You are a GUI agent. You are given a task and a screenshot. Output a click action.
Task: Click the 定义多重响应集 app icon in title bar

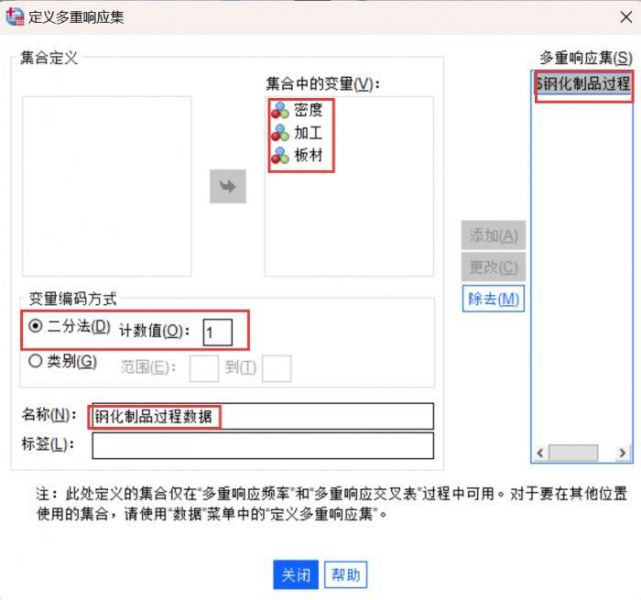pyautogui.click(x=15, y=16)
